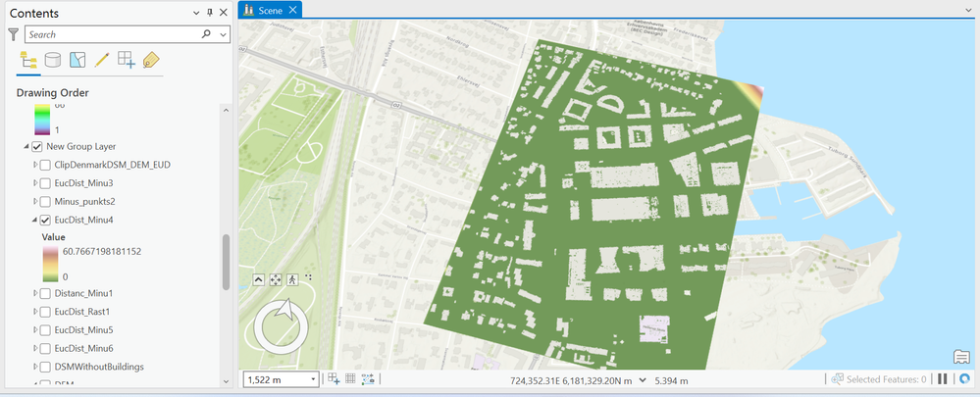The width and height of the screenshot is (980, 397).
Task: Open the scene scale dropdown showing 1,522 m
Action: click(x=313, y=379)
